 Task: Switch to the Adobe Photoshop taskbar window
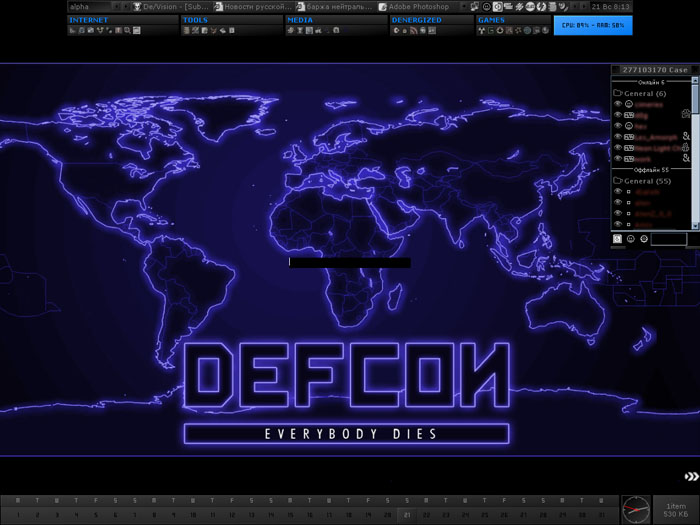(413, 6)
